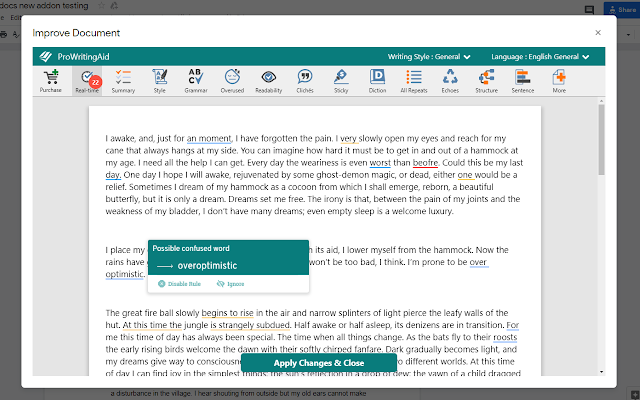The width and height of the screenshot is (640, 400).
Task: Open the Overused words report
Action: 232,81
